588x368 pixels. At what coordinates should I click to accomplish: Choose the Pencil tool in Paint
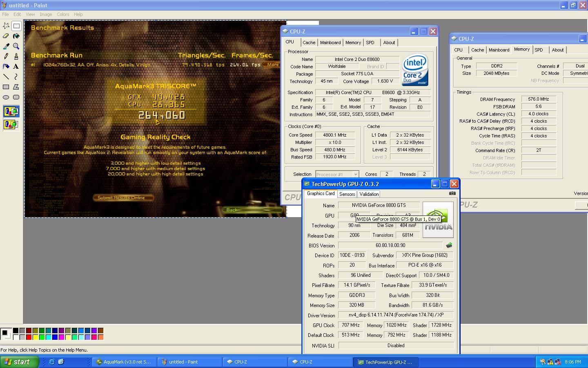6,56
